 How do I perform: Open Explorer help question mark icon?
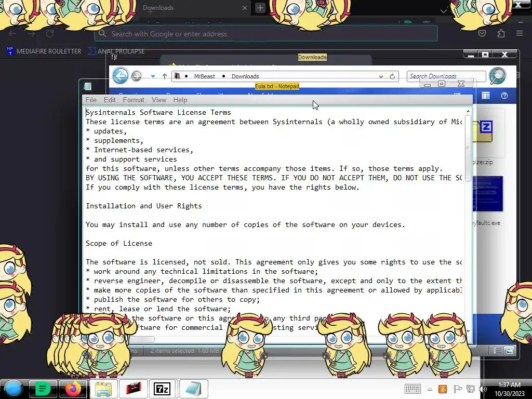(x=504, y=96)
